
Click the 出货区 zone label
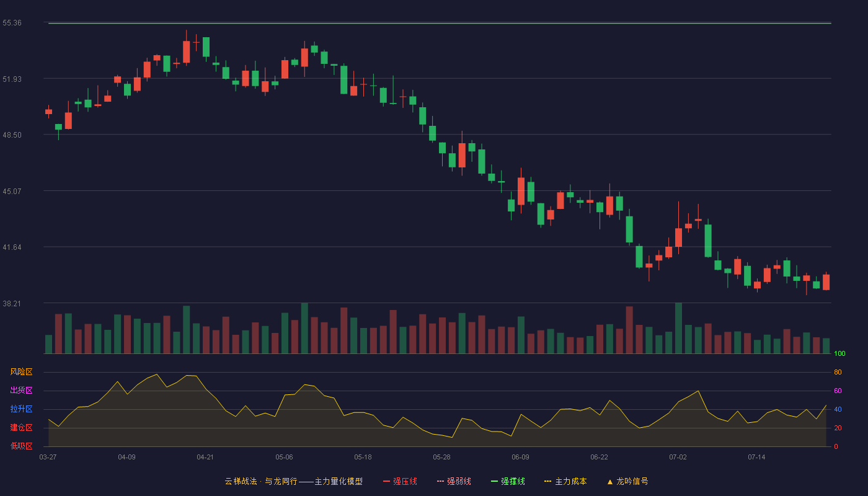21,391
